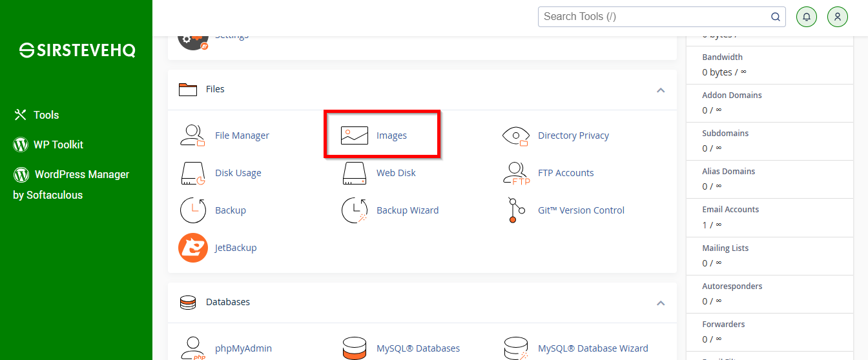Open the Backup clock icon
Viewport: 868px width, 360px height.
192,210
